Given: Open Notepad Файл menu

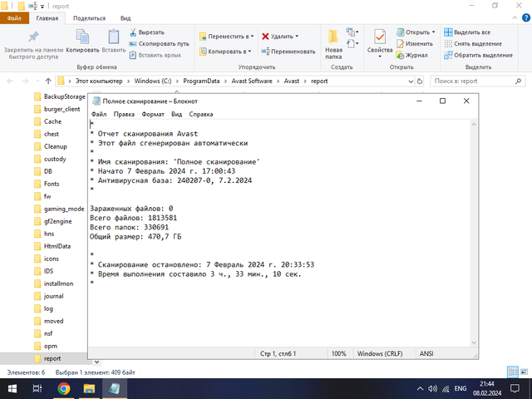Looking at the screenshot, I should coord(99,115).
